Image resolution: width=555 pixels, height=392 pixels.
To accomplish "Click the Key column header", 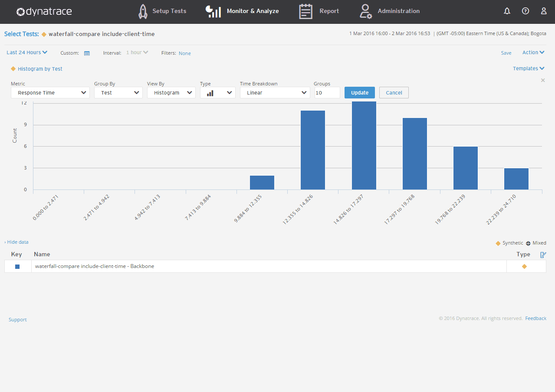I will click(16, 255).
